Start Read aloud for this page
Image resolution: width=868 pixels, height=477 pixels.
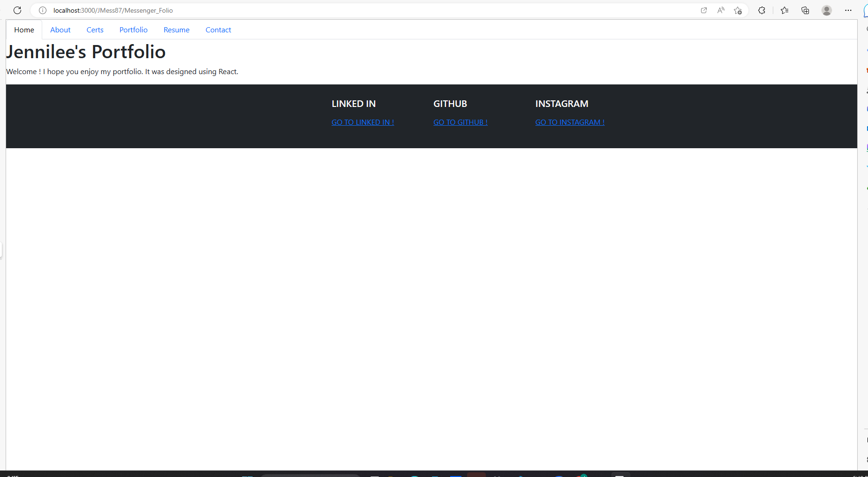(x=721, y=10)
